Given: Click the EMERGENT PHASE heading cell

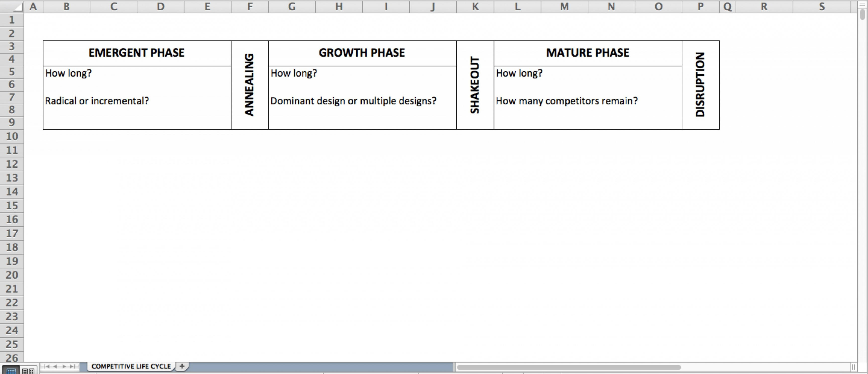Looking at the screenshot, I should [137, 53].
